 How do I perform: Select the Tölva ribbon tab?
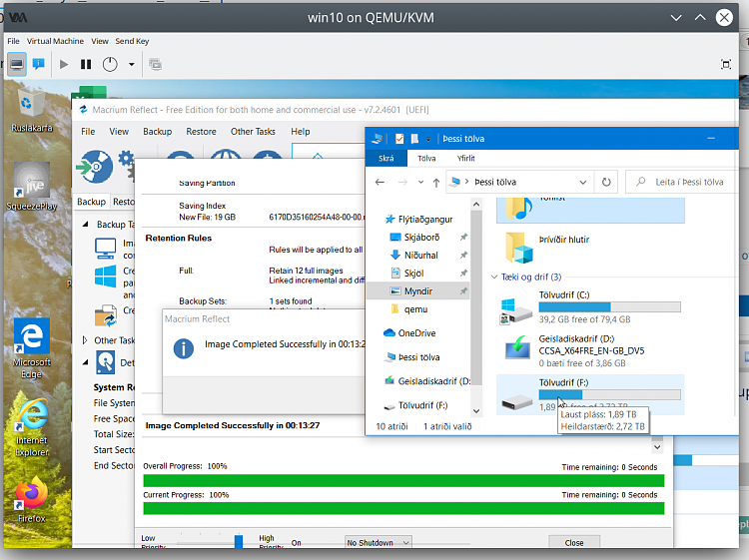pyautogui.click(x=426, y=158)
